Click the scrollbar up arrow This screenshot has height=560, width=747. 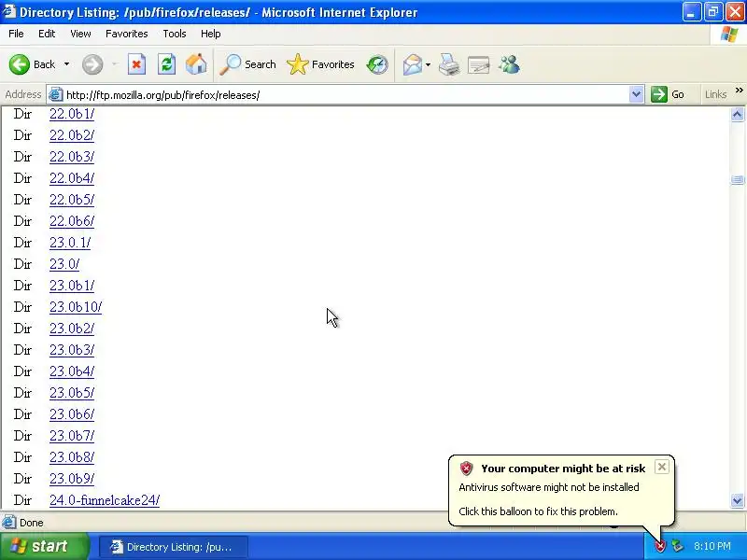point(737,114)
